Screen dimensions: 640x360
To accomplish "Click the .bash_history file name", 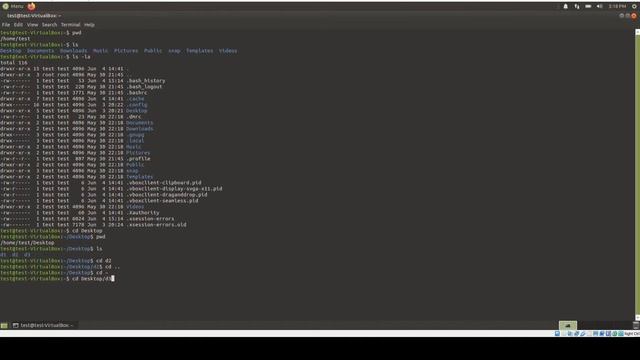I will pos(146,81).
